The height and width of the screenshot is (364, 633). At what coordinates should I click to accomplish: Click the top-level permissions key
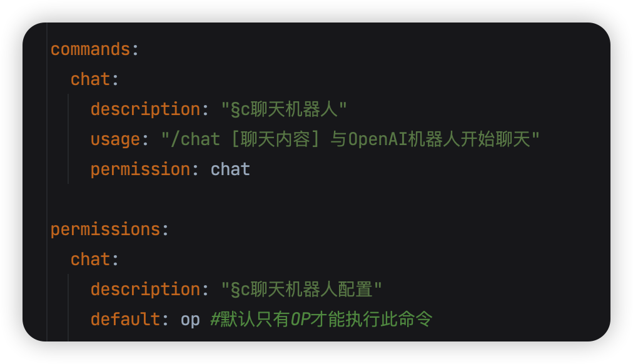coord(105,230)
